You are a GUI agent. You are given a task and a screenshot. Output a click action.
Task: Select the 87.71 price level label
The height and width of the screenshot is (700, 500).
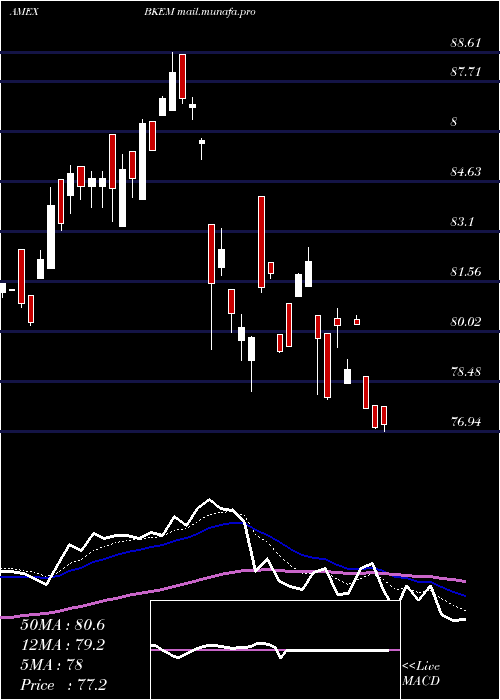pyautogui.click(x=466, y=71)
